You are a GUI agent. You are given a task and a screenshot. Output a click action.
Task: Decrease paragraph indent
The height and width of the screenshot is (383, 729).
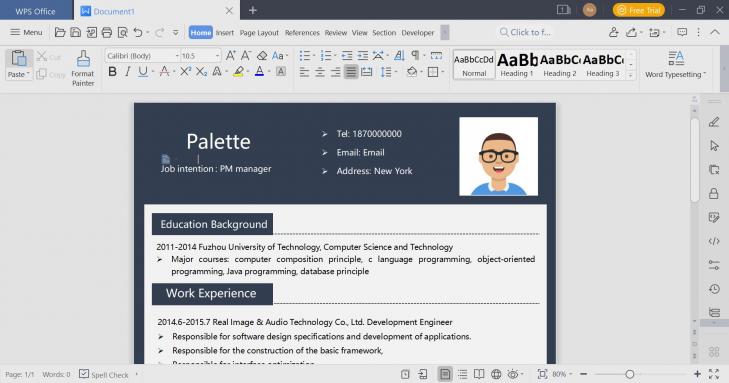tap(347, 56)
